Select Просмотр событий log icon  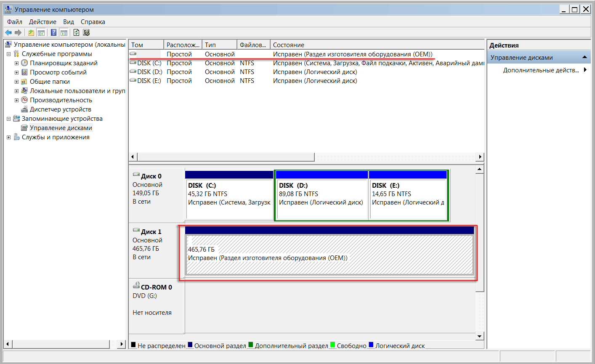pyautogui.click(x=24, y=72)
